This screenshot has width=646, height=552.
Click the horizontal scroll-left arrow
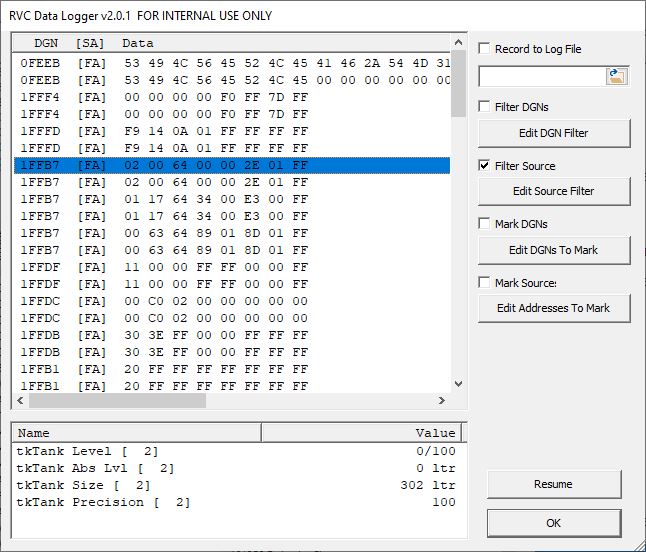point(20,400)
